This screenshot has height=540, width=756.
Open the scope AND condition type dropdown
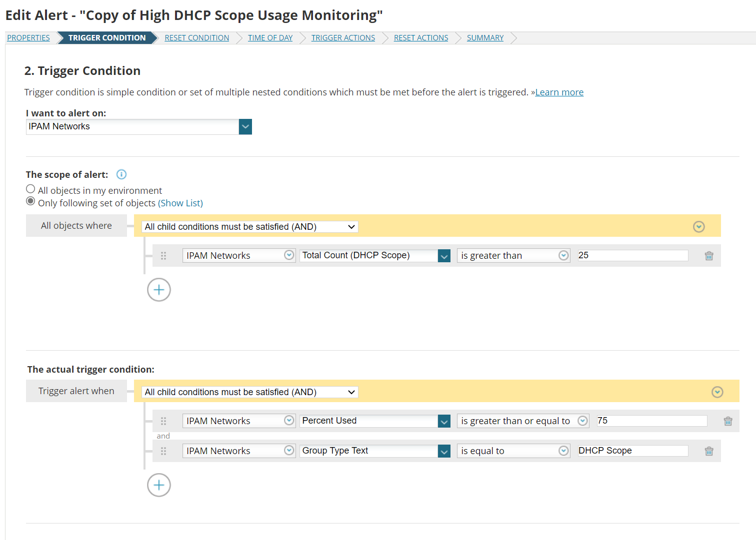(250, 227)
